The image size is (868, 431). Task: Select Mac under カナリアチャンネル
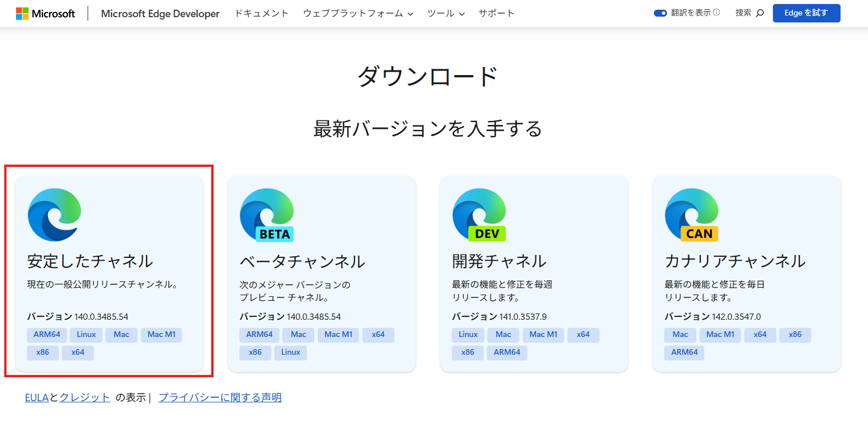pos(680,335)
